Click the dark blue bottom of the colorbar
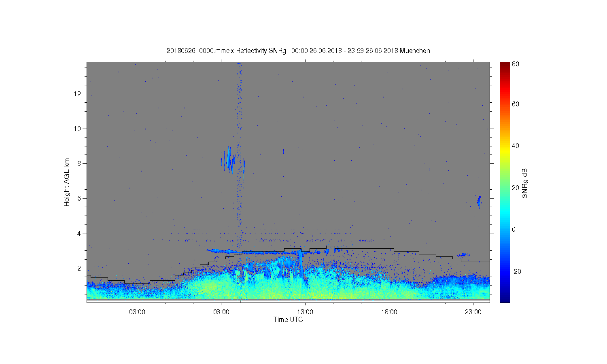 tap(505, 298)
